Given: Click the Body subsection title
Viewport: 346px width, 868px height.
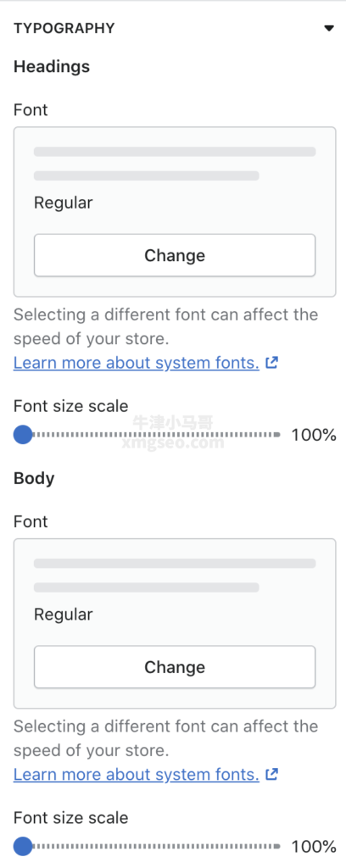Looking at the screenshot, I should [34, 478].
